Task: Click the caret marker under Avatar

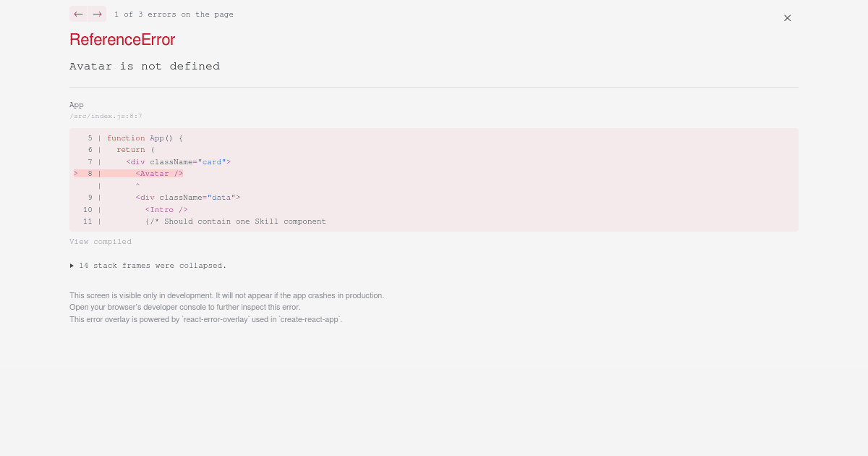Action: [x=137, y=185]
